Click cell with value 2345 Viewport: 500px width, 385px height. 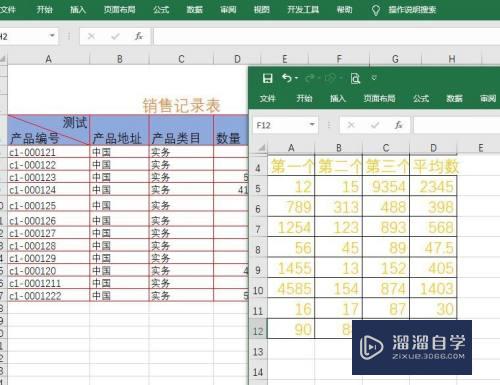point(433,186)
